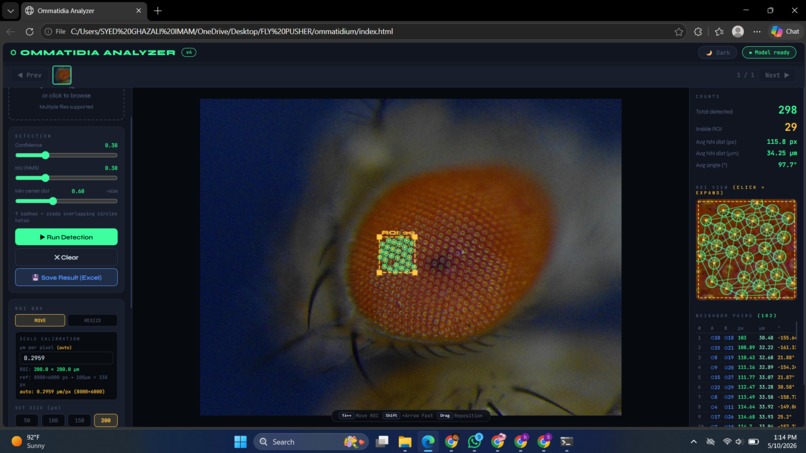
Task: Open a new browser tab
Action: (x=158, y=10)
